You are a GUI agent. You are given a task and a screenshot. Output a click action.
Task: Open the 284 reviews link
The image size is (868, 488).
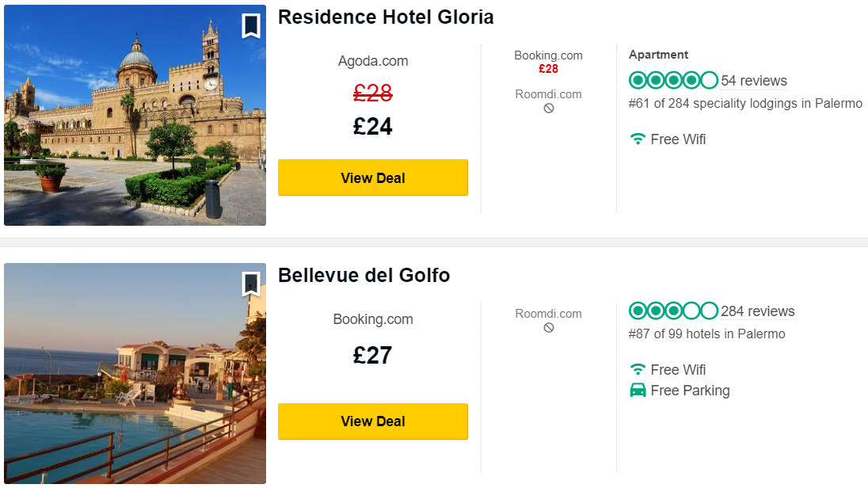click(758, 311)
